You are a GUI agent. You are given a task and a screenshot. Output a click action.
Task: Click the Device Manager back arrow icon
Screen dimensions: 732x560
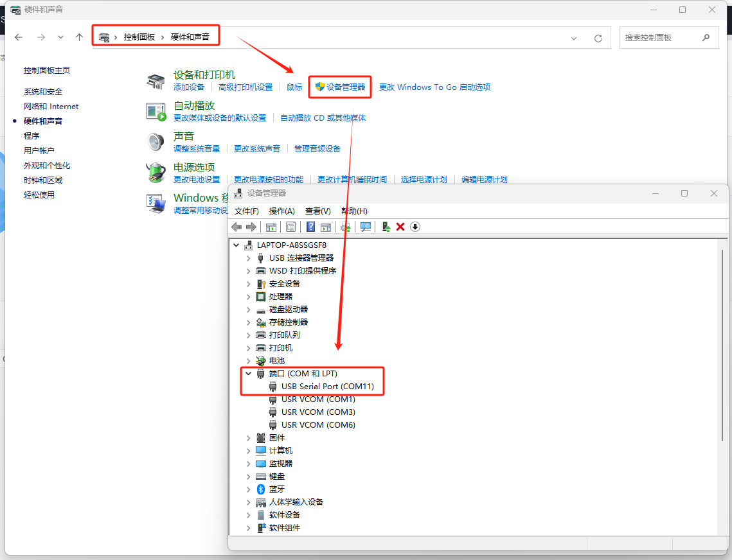point(237,227)
